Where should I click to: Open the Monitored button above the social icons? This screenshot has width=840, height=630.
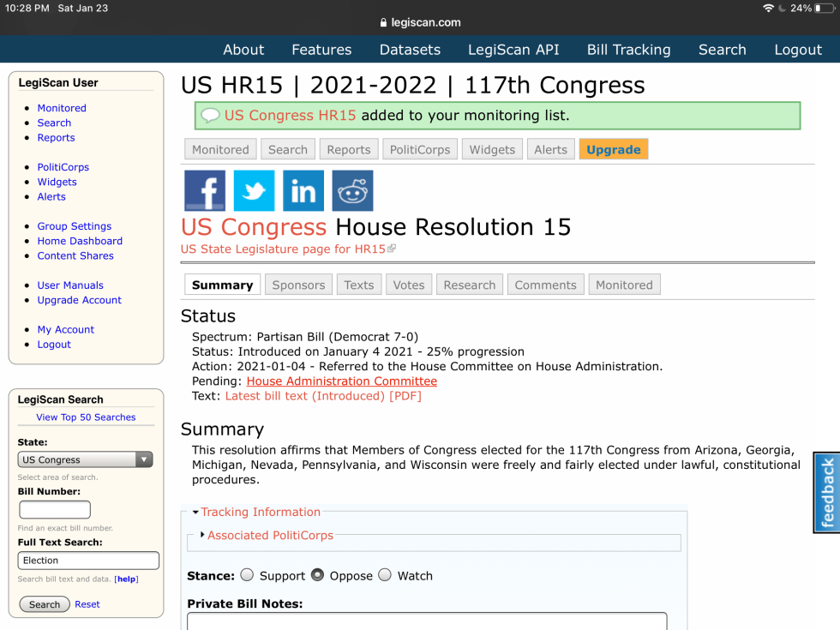220,149
